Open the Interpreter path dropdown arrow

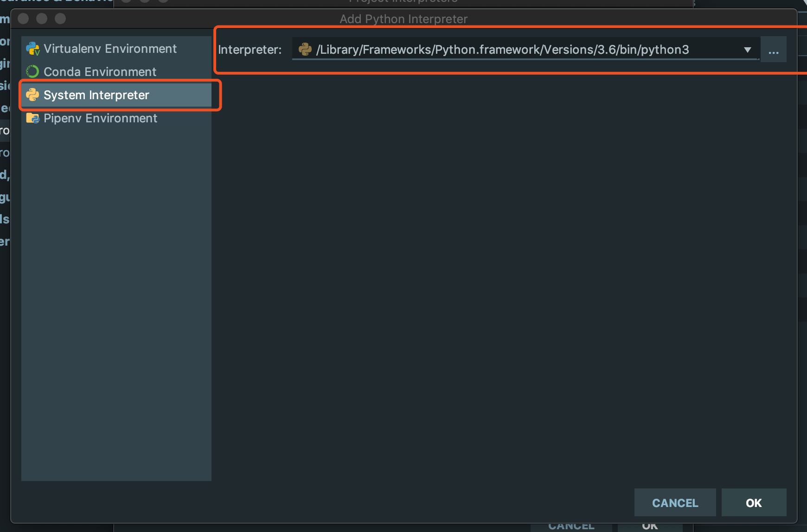click(x=747, y=50)
